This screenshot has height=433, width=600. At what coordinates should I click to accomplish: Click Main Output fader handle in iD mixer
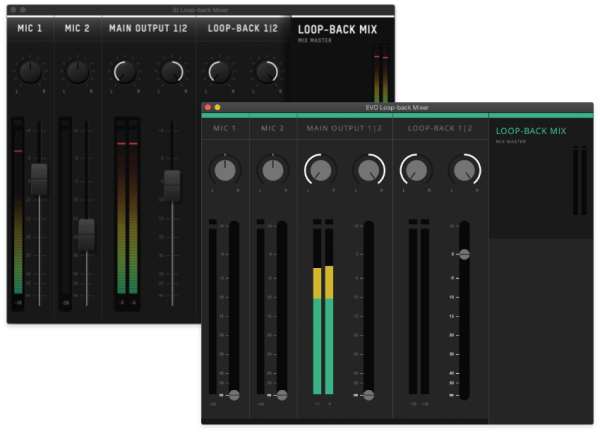coord(172,186)
